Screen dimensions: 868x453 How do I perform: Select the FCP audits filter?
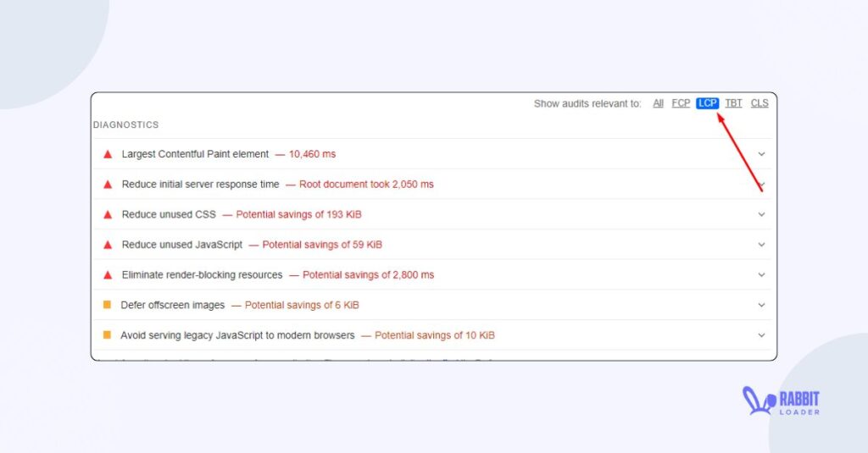681,103
